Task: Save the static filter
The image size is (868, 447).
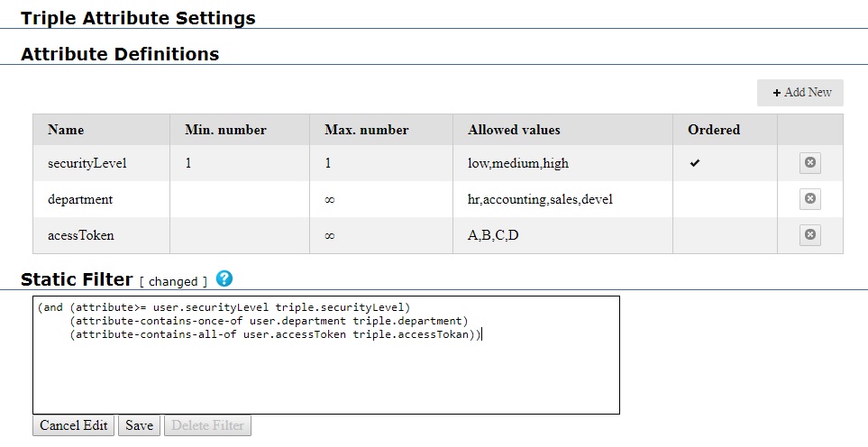Action: point(139,425)
